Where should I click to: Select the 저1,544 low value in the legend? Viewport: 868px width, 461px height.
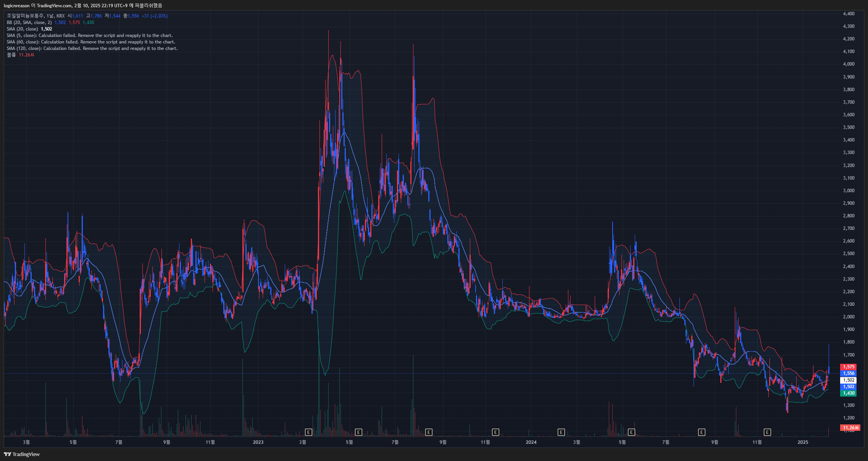pyautogui.click(x=113, y=16)
